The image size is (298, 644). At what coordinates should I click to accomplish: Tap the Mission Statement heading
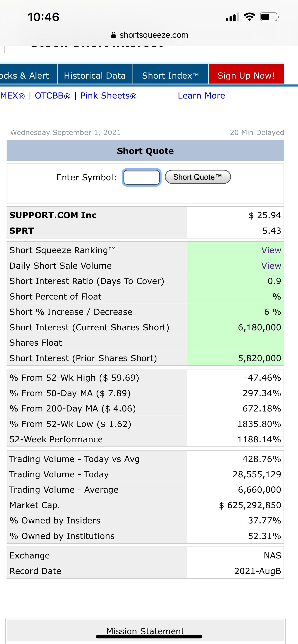coord(145,631)
